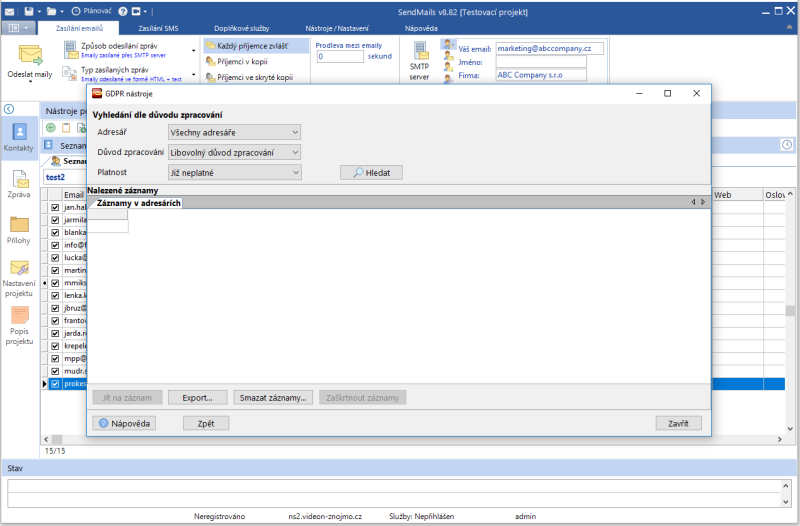Screen dimensions: 800x526
Task: Expand the Adresář dropdown
Action: tap(234, 132)
